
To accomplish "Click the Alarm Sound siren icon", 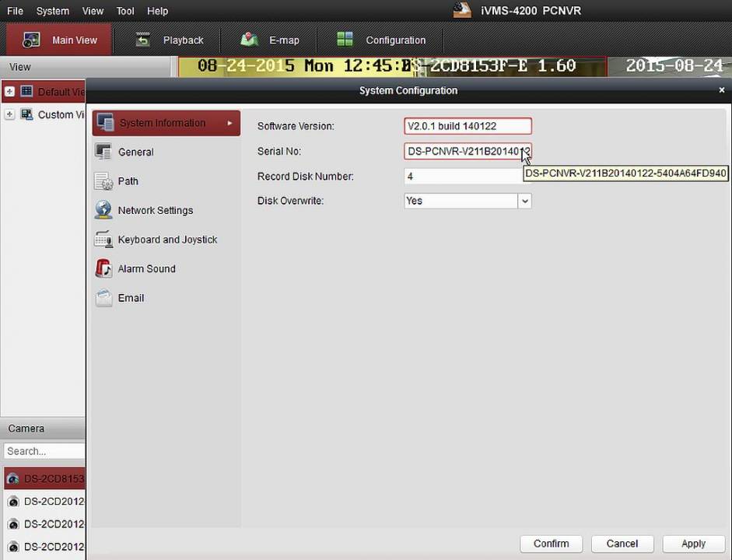I will 103,269.
